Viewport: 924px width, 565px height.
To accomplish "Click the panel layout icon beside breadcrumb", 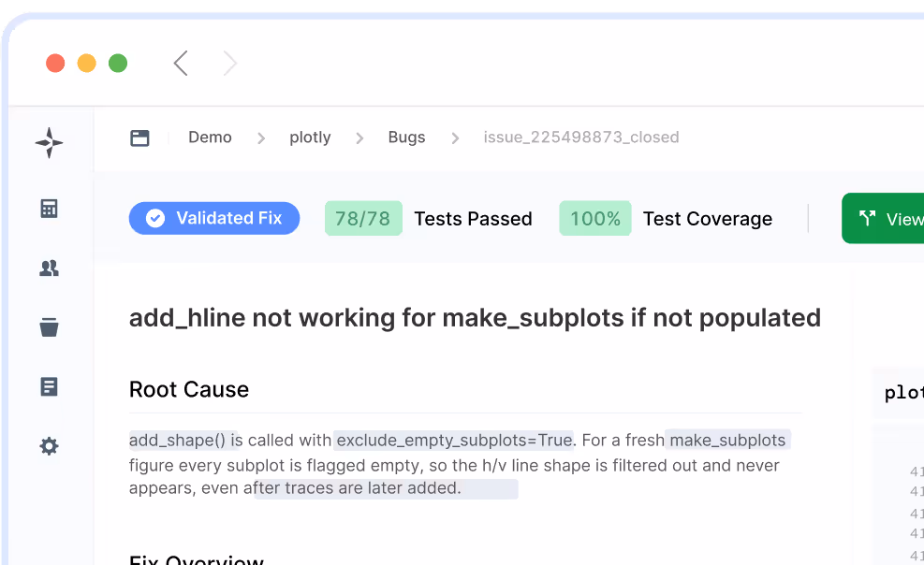I will 139,137.
